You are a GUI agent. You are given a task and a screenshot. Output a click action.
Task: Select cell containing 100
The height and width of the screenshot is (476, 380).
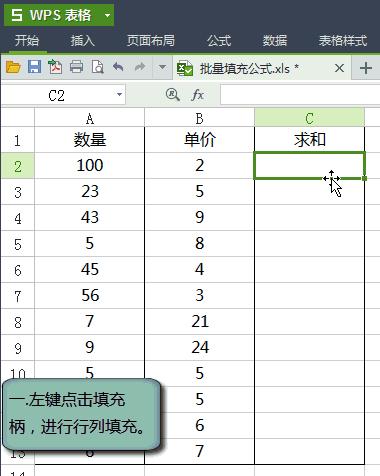[89, 166]
